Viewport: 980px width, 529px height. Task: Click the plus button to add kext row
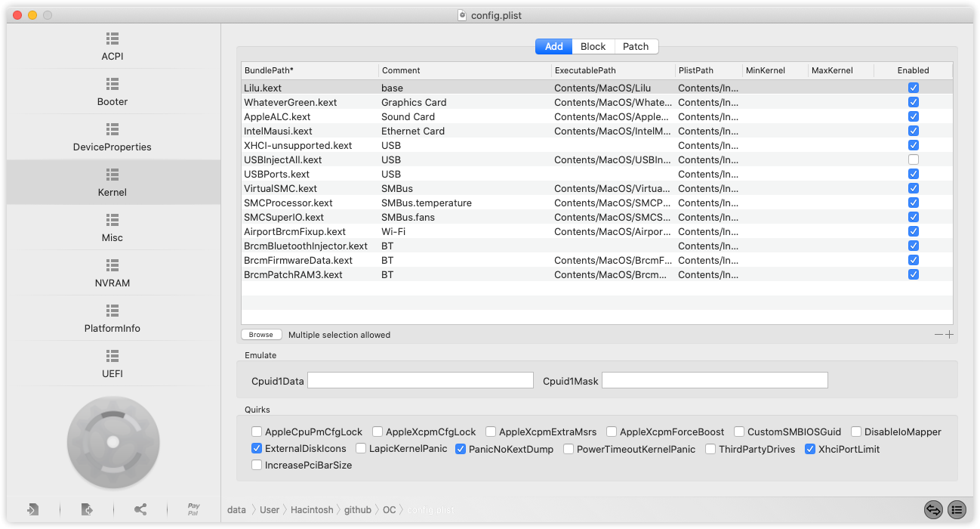click(949, 335)
